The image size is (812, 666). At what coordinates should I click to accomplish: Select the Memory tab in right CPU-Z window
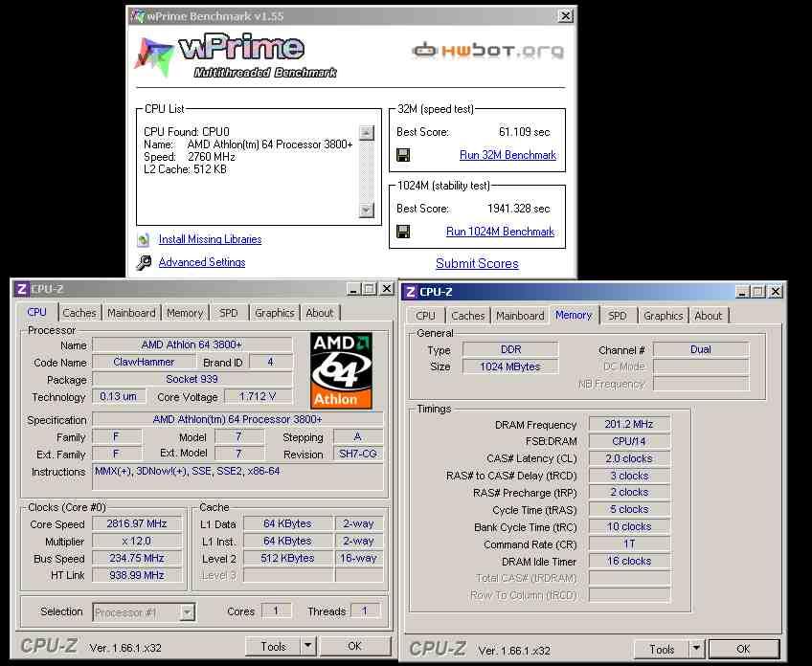(574, 315)
